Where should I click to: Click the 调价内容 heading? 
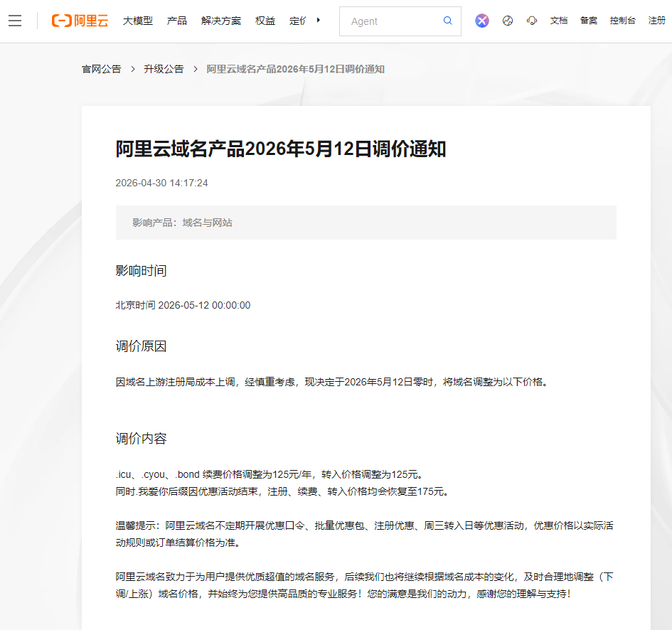pos(141,439)
